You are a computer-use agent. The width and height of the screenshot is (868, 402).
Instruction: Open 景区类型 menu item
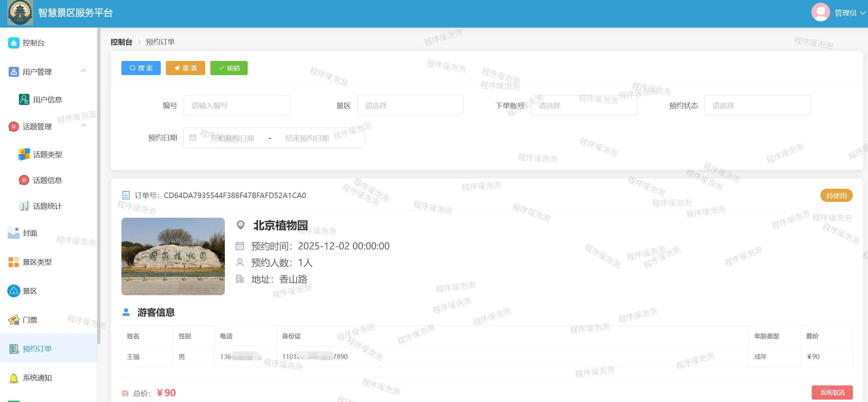37,262
